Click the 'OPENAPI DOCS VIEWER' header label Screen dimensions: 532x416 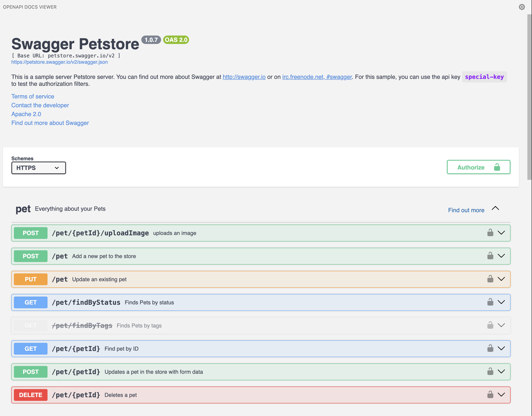[x=30, y=7]
